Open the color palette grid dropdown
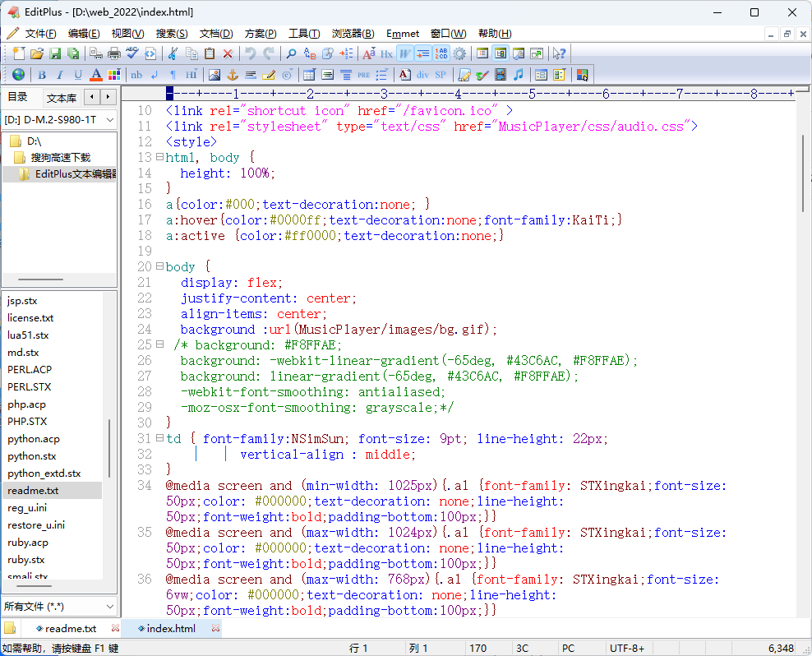812x656 pixels. [x=114, y=75]
